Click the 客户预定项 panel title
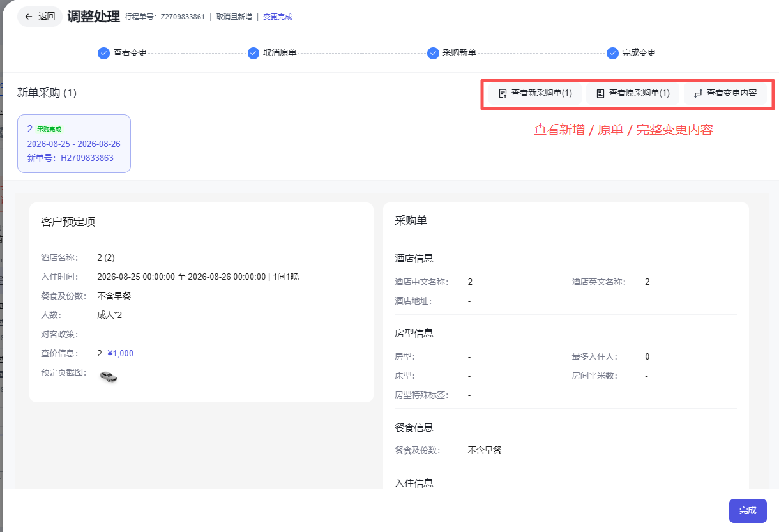Viewport: 779px width, 532px height. click(x=68, y=222)
